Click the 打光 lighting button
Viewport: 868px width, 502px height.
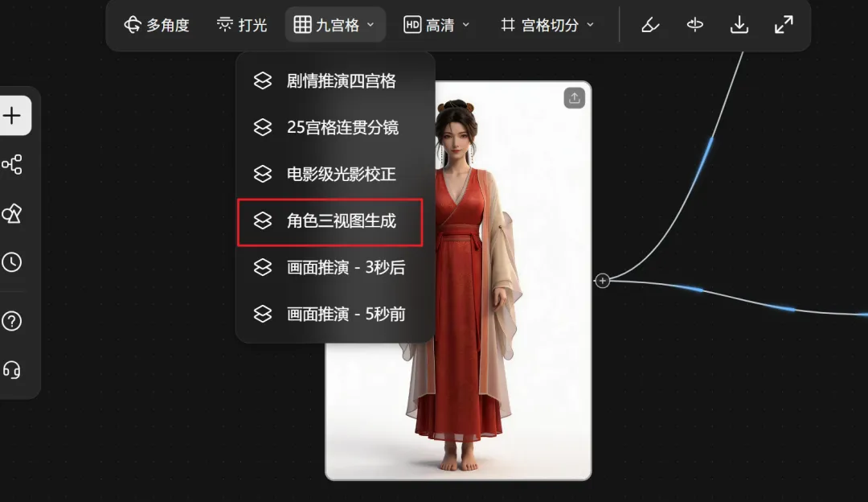[242, 25]
